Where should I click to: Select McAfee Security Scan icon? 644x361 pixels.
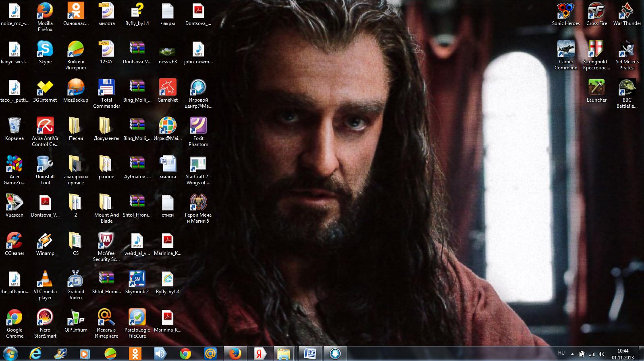point(106,247)
